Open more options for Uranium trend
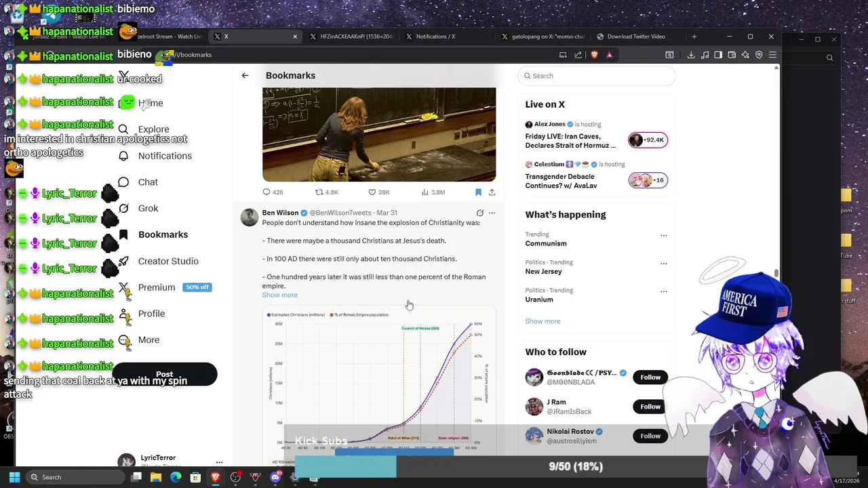The image size is (868, 488). coord(664,291)
